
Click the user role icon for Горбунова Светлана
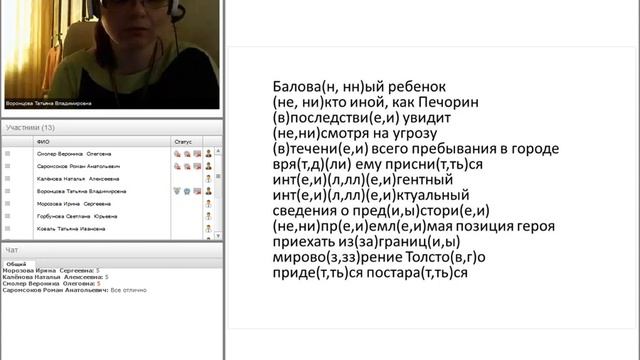209,216
